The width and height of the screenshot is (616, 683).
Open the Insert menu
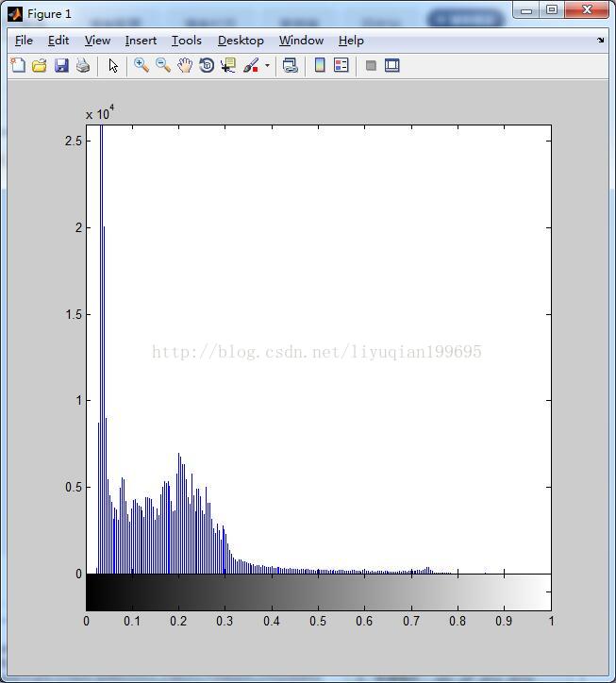141,41
